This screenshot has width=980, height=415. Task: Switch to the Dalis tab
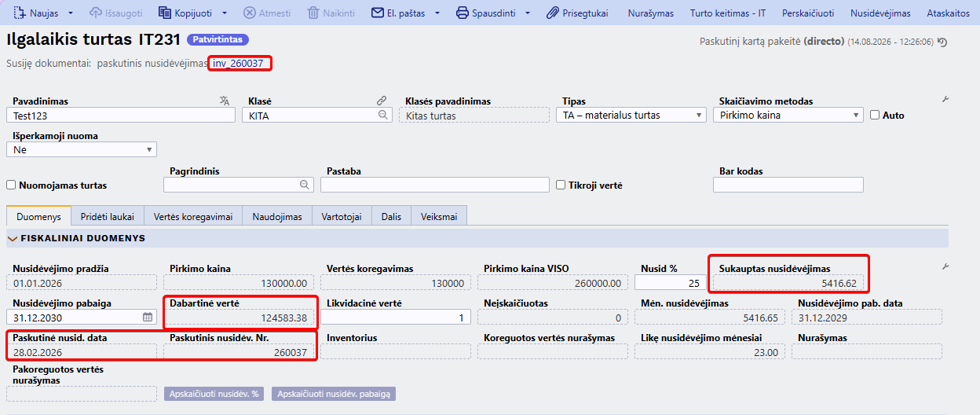(391, 216)
